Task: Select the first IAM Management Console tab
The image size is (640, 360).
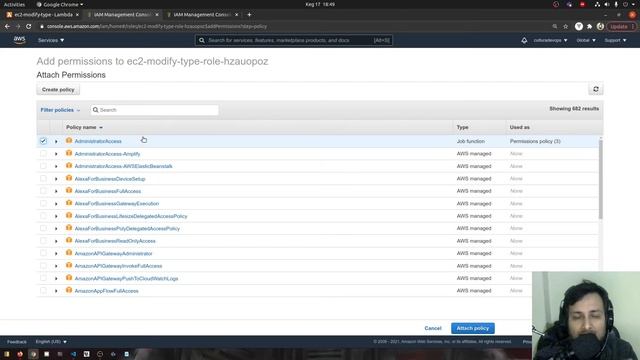Action: pos(122,15)
